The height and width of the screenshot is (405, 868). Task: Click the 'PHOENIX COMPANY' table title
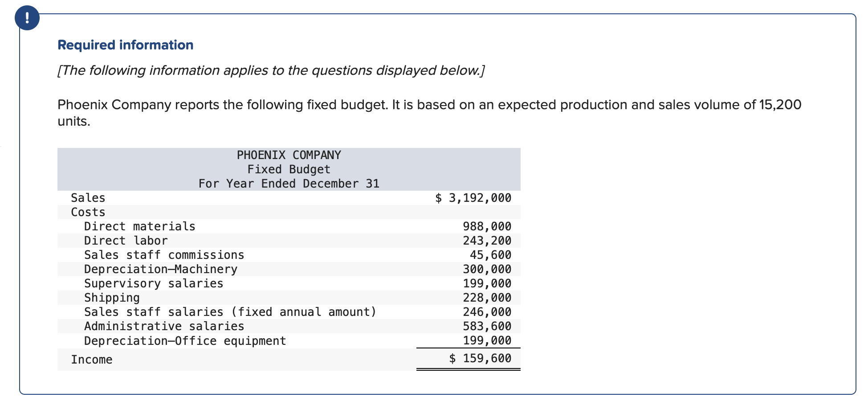pyautogui.click(x=289, y=155)
